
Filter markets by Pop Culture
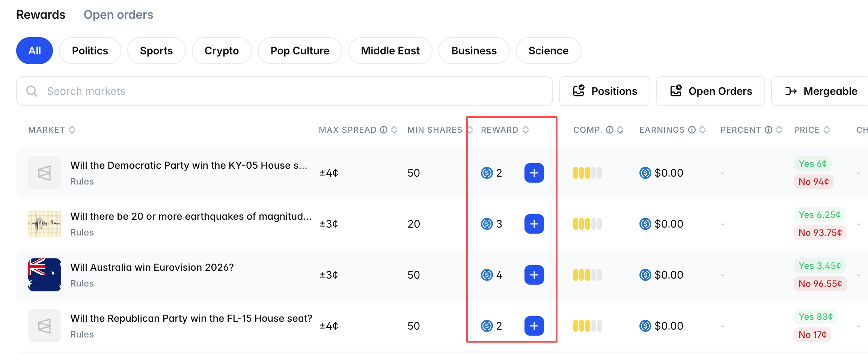300,51
